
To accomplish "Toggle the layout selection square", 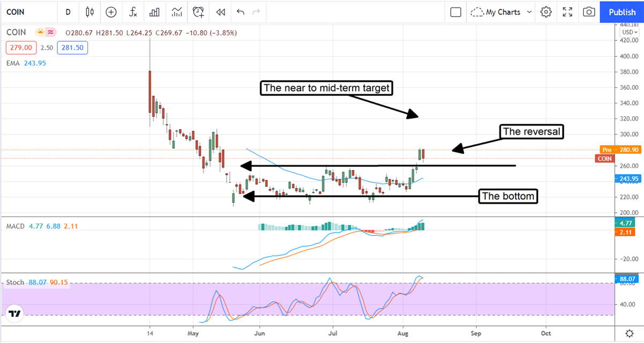I will tap(456, 12).
